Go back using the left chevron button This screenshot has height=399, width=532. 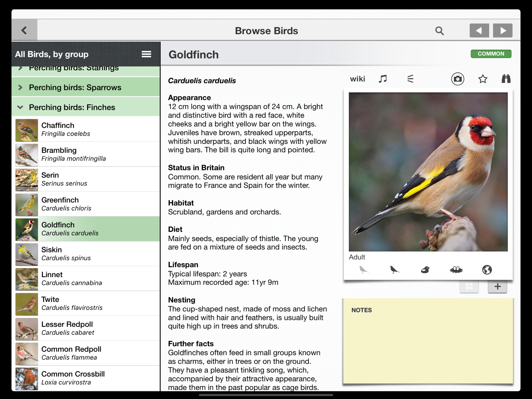pos(24,30)
